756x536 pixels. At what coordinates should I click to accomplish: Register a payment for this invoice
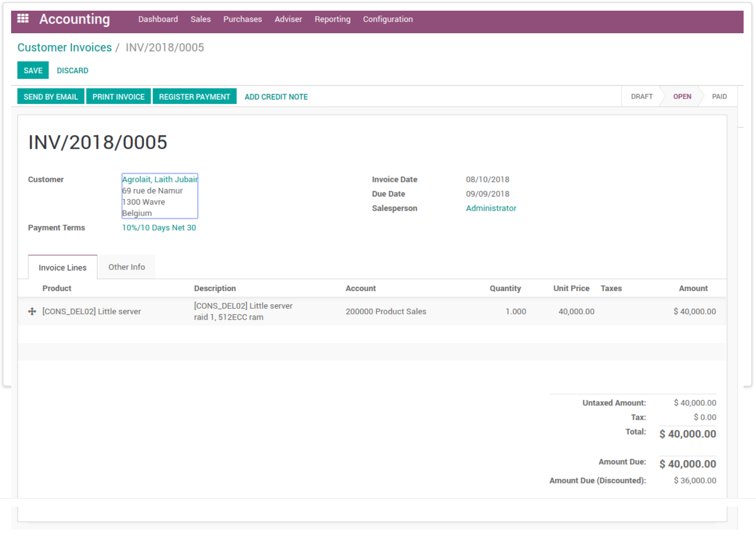click(194, 97)
